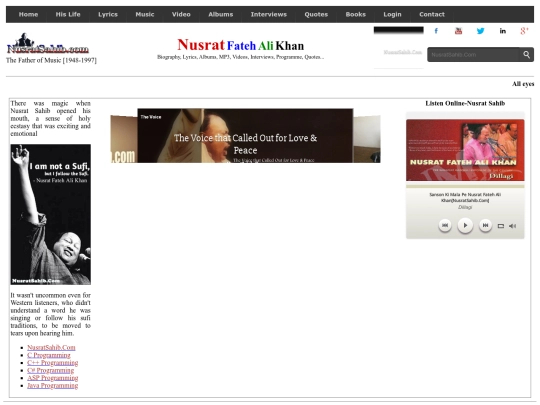This screenshot has width=540, height=405.
Task: Click the faint NusratSahib.Com text beside search
Action: click(x=403, y=52)
